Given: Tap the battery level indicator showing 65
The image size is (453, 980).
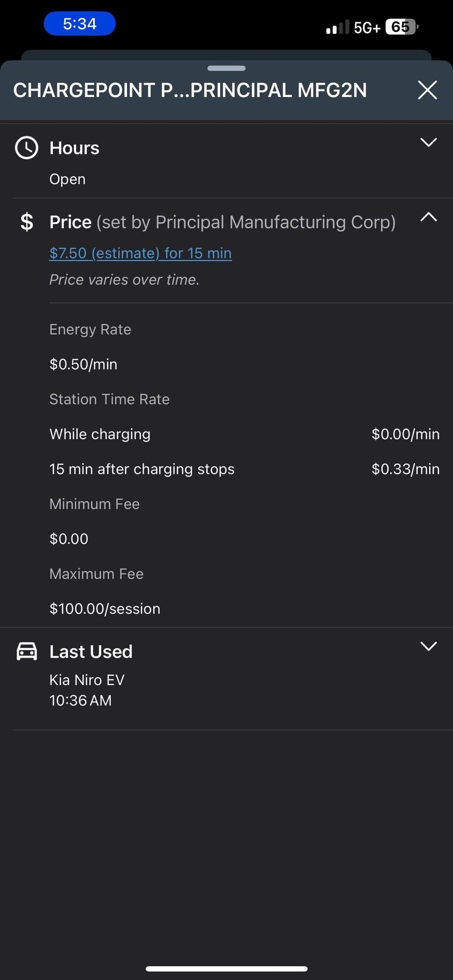Looking at the screenshot, I should click(402, 27).
